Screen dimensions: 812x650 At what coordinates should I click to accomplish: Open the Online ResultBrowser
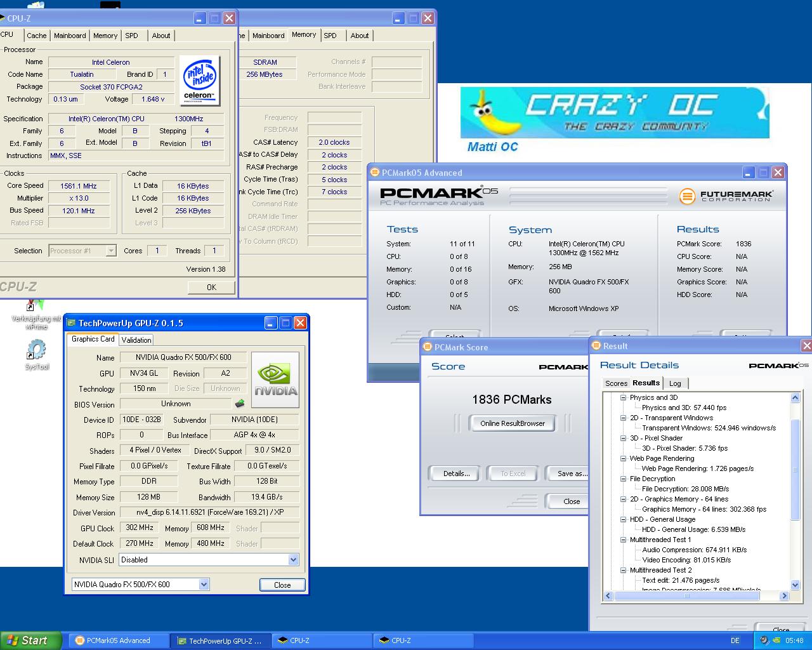[x=513, y=423]
